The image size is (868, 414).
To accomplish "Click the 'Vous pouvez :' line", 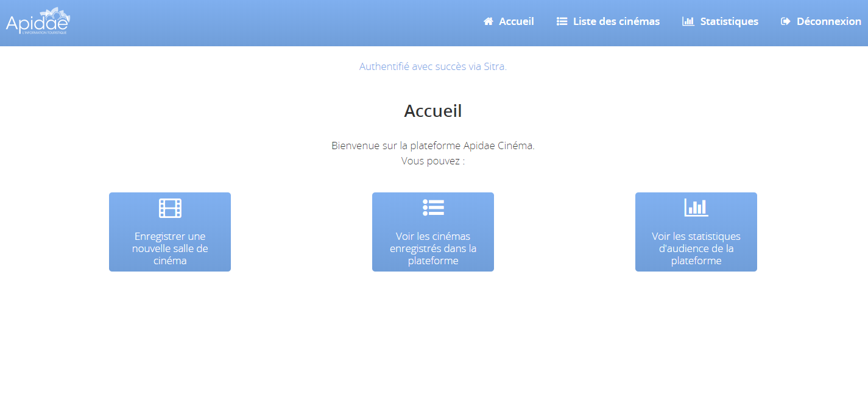I will point(433,161).
